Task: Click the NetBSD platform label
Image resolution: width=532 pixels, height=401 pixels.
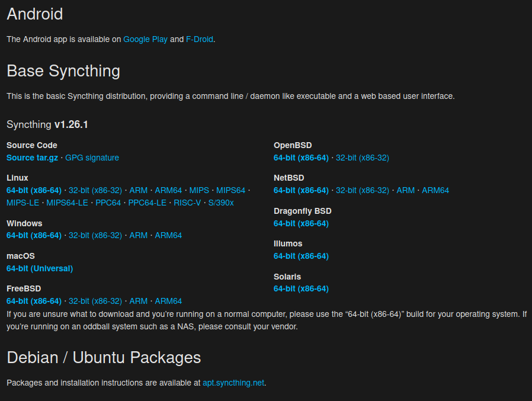Action: pyautogui.click(x=289, y=178)
